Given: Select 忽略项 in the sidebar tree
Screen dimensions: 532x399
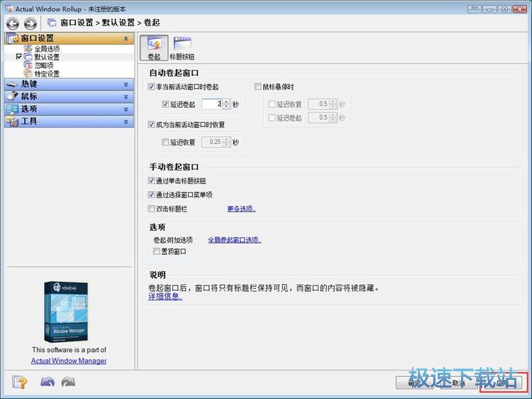Looking at the screenshot, I should click(44, 65).
